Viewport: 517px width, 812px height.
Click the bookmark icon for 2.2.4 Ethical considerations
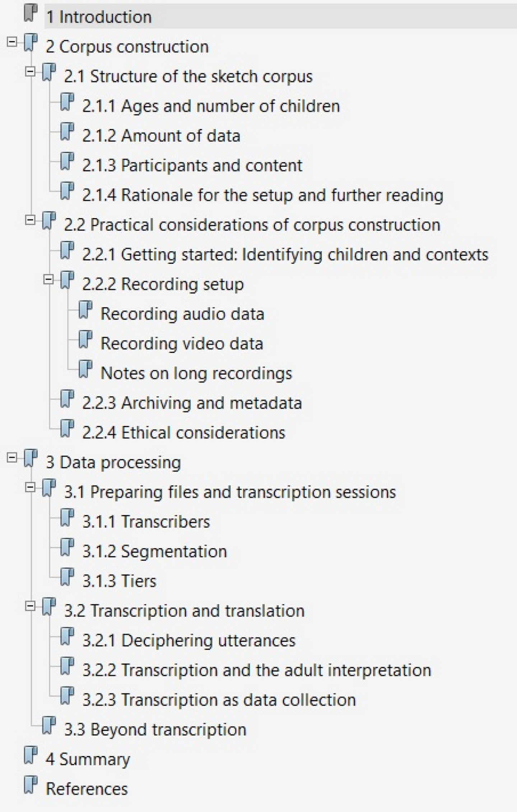coord(67,429)
